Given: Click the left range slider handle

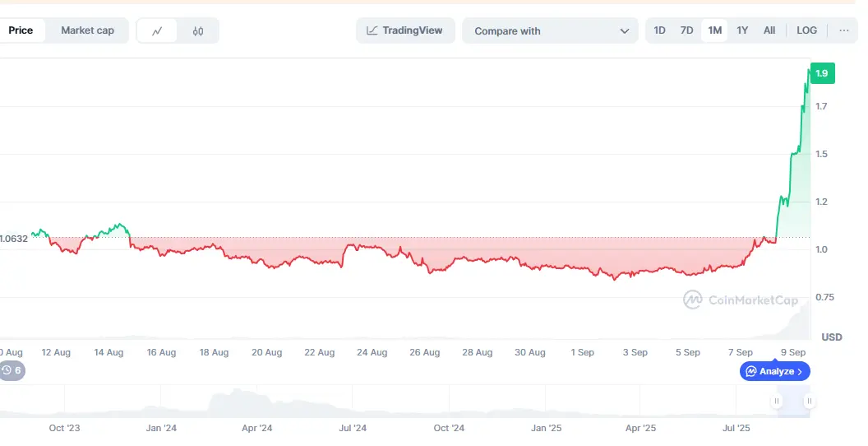Looking at the screenshot, I should tap(776, 401).
